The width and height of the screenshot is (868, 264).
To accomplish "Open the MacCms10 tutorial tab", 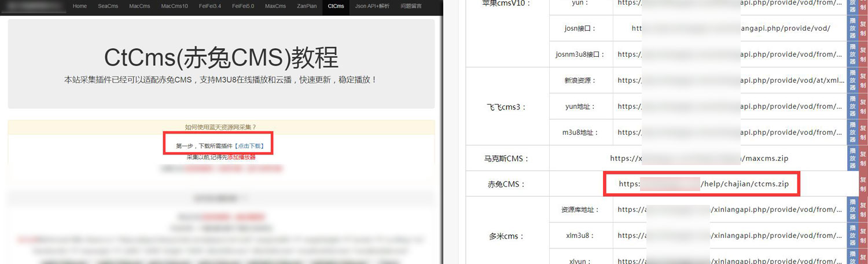I will 174,6.
